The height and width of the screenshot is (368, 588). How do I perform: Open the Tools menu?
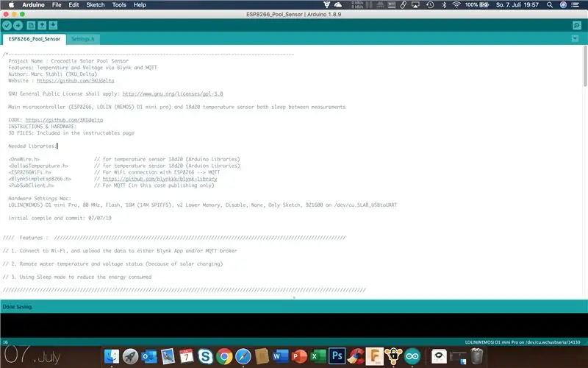(119, 5)
